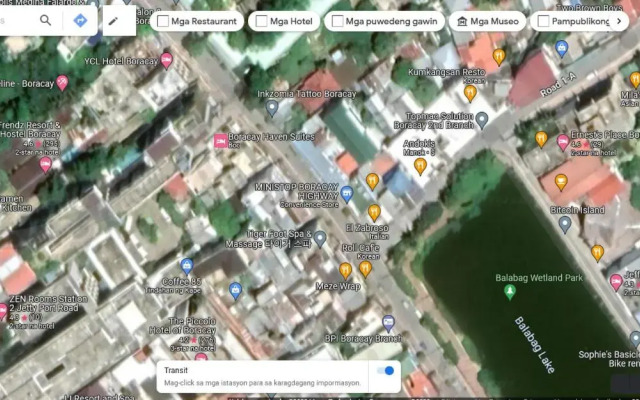Screen dimensions: 640x400
Task: Select the shopping pin near Two Brown Boys
Action: point(562,49)
